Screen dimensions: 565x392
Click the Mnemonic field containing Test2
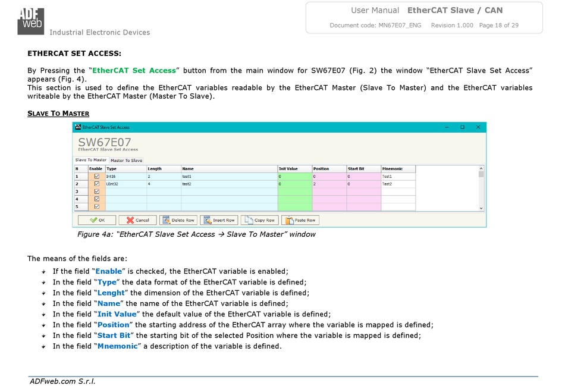click(x=398, y=184)
